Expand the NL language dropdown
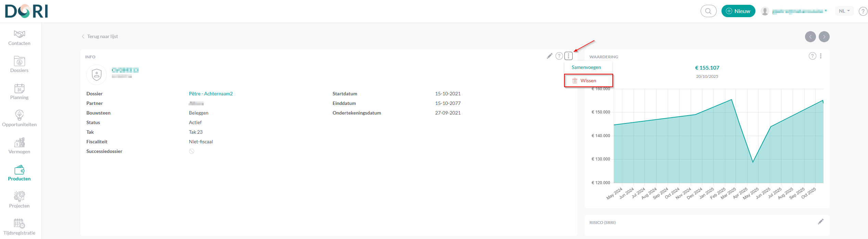The width and height of the screenshot is (868, 239). coord(844,11)
